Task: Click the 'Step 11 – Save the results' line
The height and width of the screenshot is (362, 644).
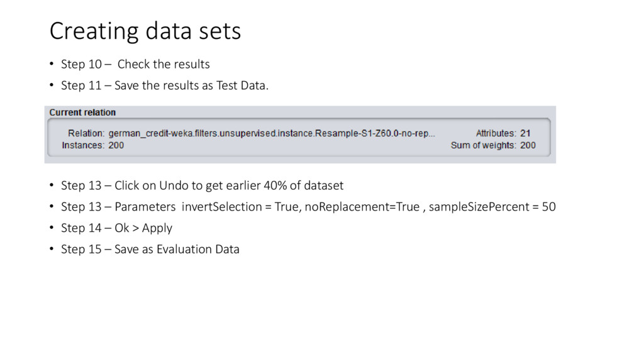Action: [x=165, y=85]
